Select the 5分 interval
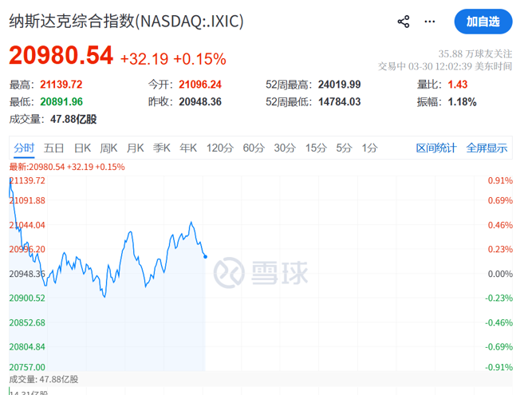This screenshot has height=395, width=532. [x=344, y=148]
